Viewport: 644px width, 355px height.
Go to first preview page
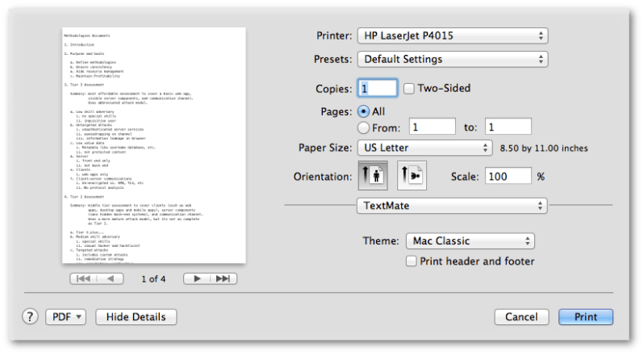coord(83,278)
